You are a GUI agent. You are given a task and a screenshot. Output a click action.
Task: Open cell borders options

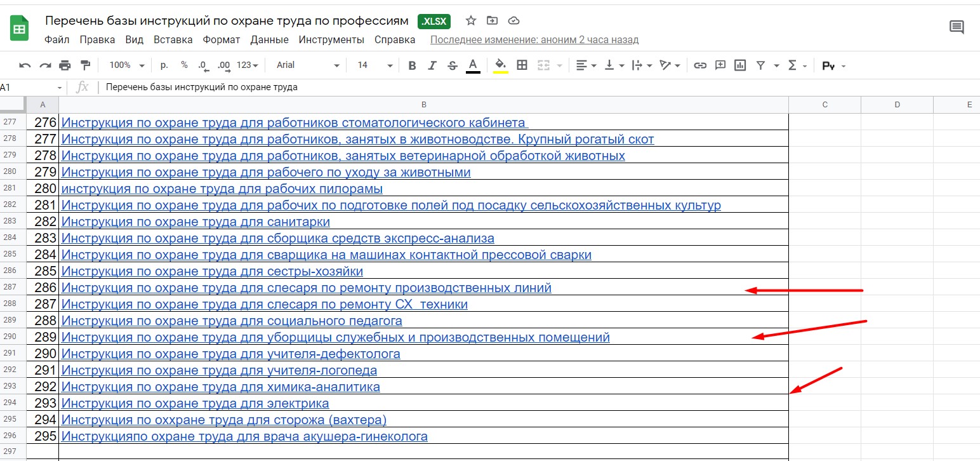(x=522, y=65)
